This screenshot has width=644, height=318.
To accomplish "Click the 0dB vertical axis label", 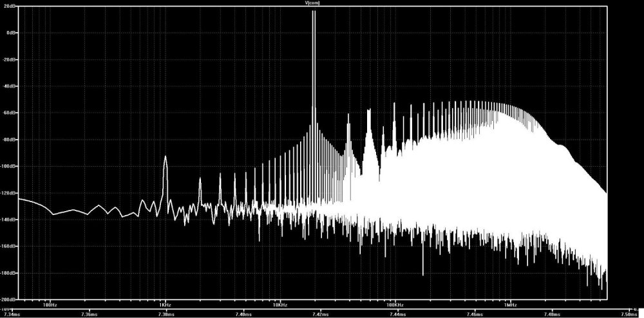I will [x=12, y=32].
